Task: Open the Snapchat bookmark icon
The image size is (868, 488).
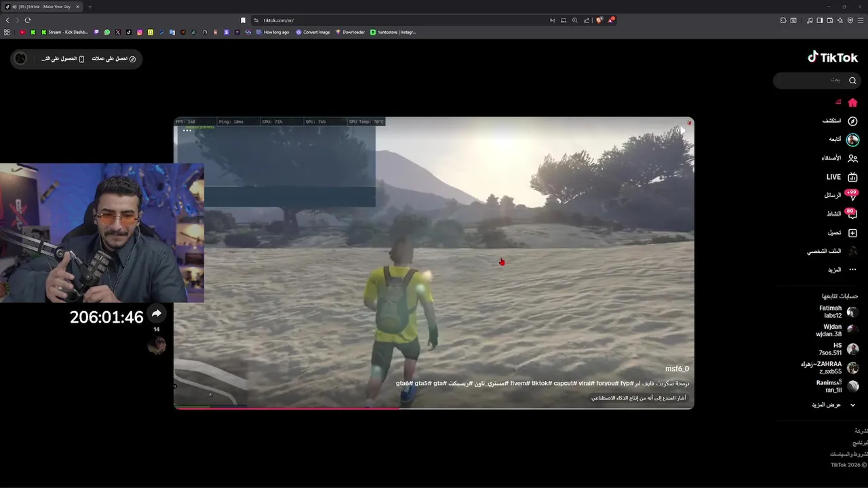Action: click(x=151, y=32)
